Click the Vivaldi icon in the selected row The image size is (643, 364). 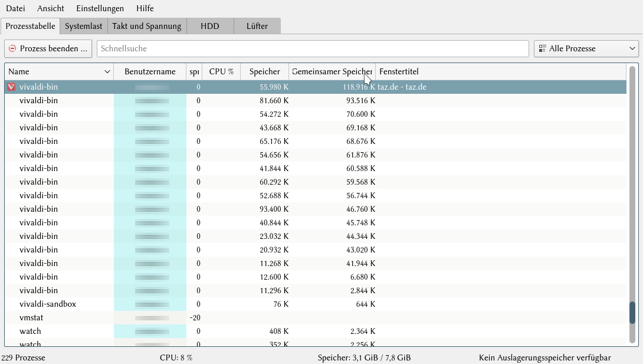tap(11, 87)
